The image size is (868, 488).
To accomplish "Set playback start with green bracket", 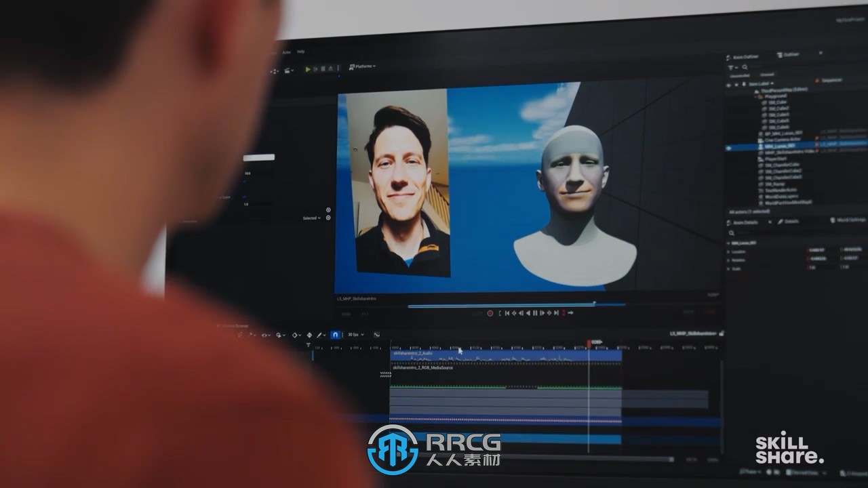I will click(x=500, y=313).
